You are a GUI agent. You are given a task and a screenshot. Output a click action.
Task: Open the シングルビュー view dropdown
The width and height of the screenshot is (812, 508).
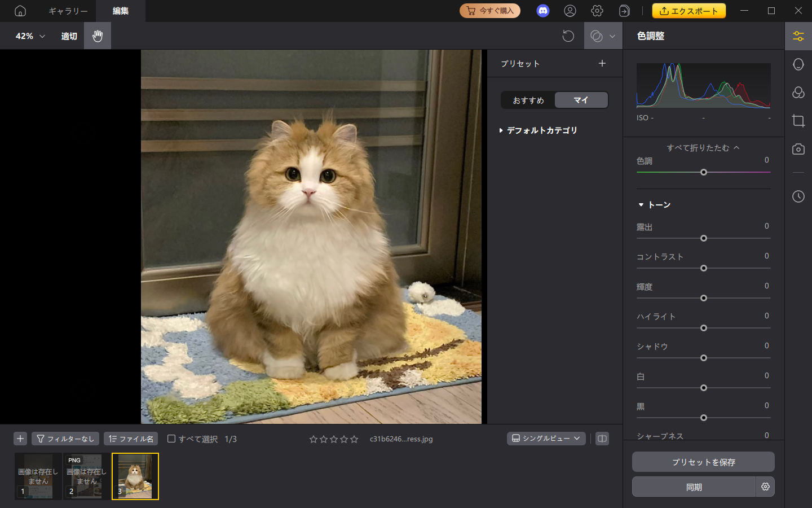pyautogui.click(x=545, y=438)
